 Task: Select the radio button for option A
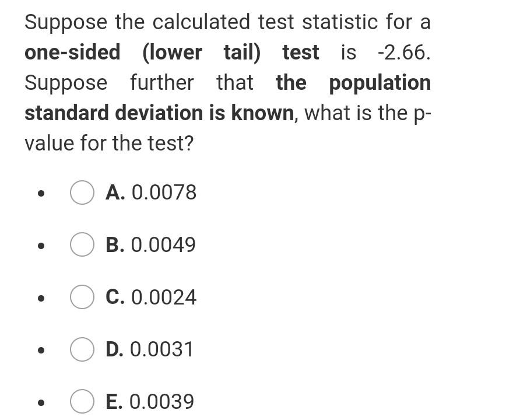tap(82, 192)
